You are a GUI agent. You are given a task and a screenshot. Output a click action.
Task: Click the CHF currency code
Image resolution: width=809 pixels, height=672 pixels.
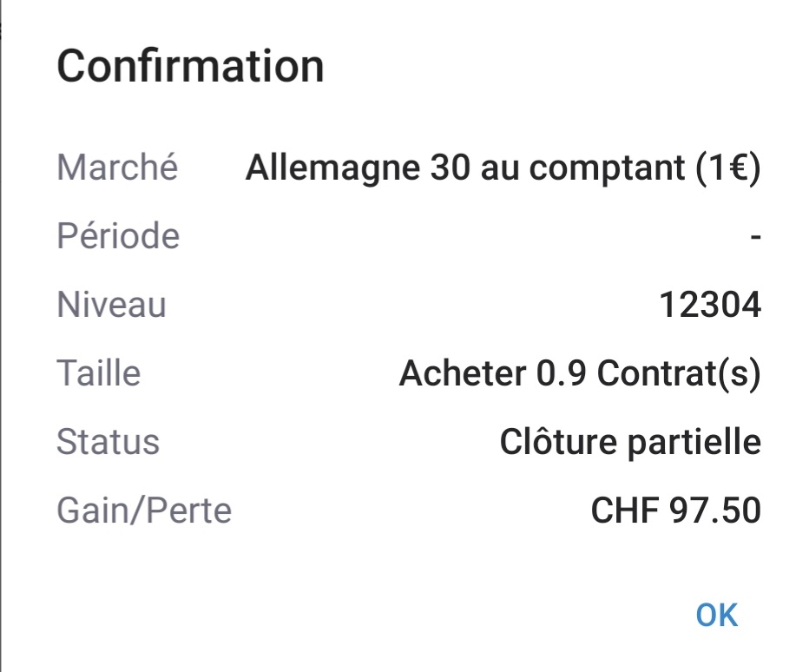pos(625,511)
